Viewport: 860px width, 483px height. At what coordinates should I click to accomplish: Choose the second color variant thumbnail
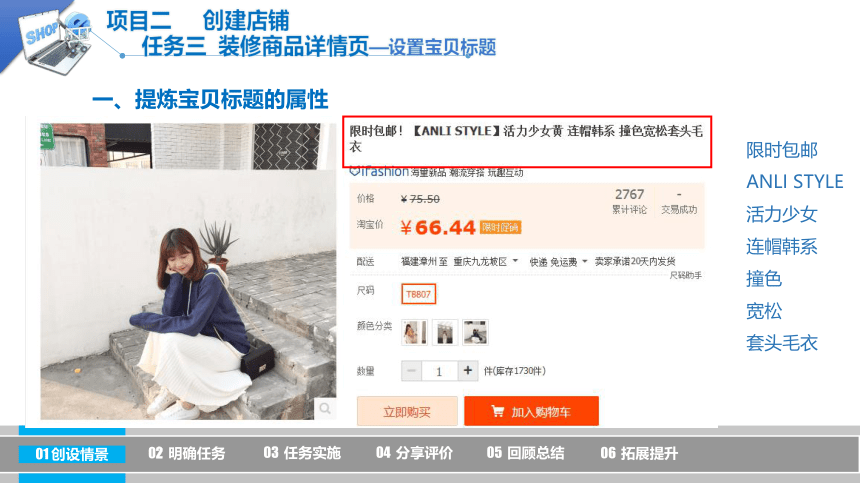click(x=444, y=332)
